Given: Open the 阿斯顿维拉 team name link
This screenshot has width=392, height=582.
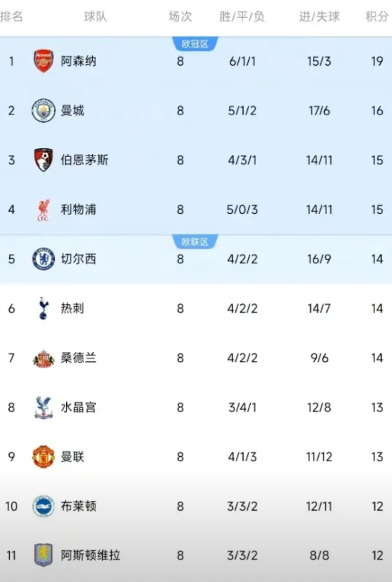Looking at the screenshot, I should pyautogui.click(x=90, y=556).
